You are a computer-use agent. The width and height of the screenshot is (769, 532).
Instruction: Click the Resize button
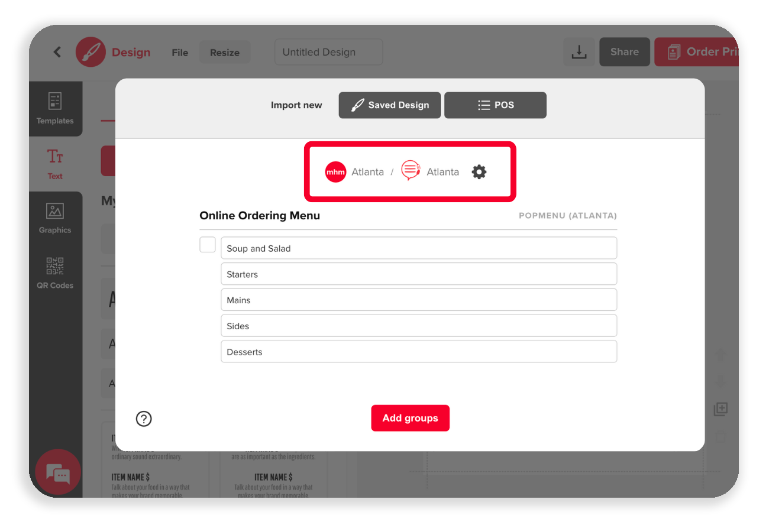pyautogui.click(x=225, y=53)
